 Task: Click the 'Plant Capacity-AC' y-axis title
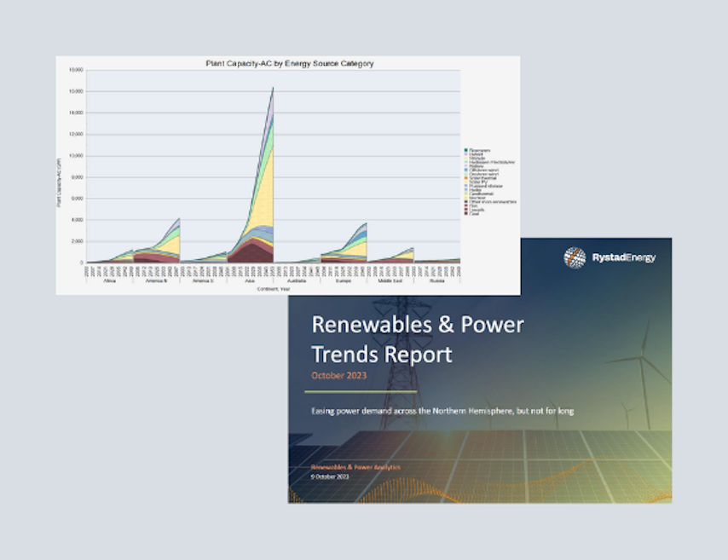coord(59,182)
